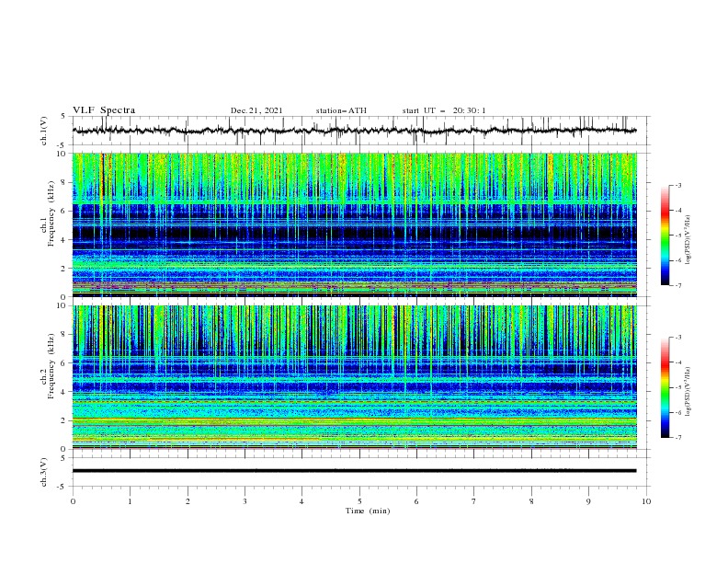
Task: Click the time axis tick label "0"
Action: (x=73, y=501)
